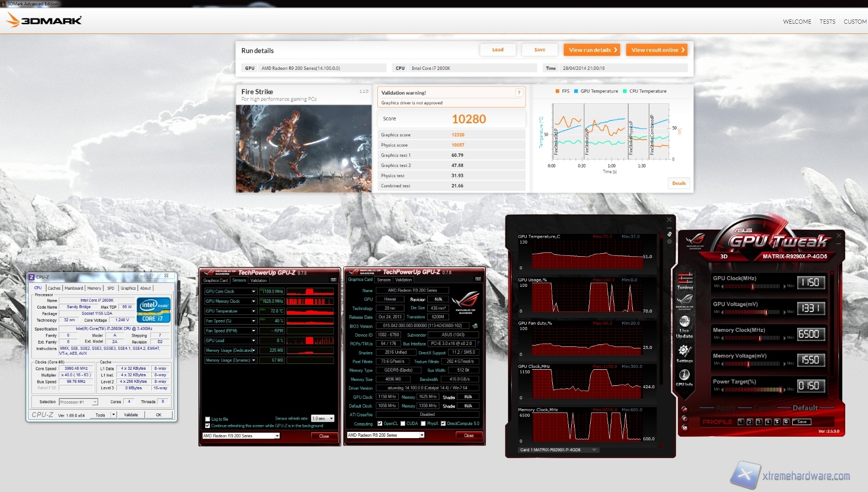Click the View run details button

click(592, 50)
